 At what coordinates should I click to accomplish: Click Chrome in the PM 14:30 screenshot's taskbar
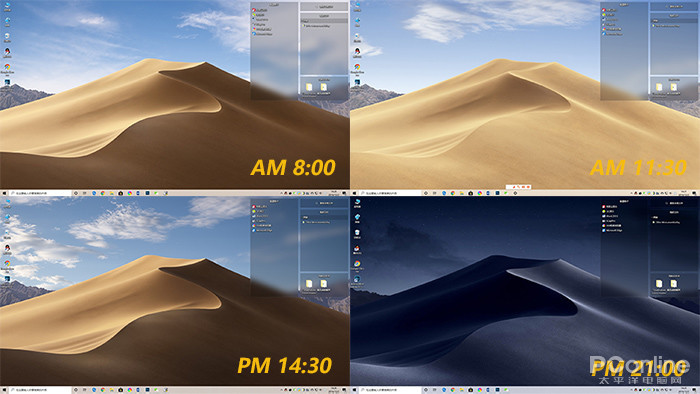(x=103, y=390)
